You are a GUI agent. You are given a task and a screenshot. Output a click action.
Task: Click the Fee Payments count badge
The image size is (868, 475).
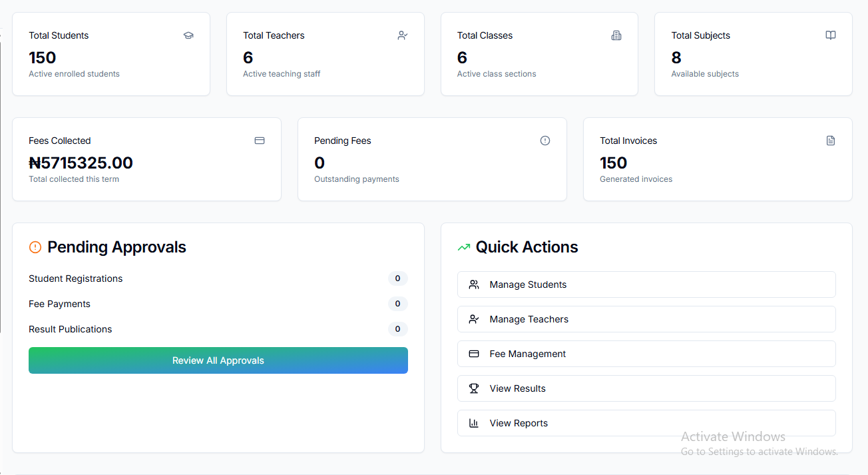[x=398, y=304]
